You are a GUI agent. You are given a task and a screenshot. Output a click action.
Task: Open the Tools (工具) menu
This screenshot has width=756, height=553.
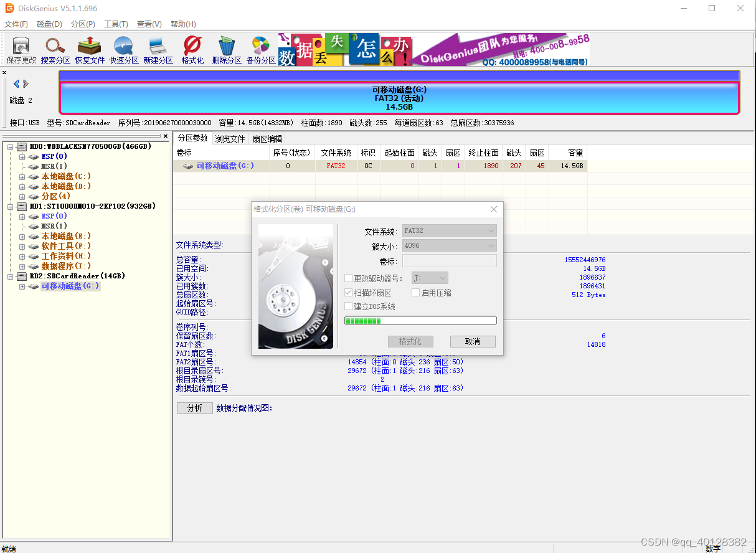point(116,24)
